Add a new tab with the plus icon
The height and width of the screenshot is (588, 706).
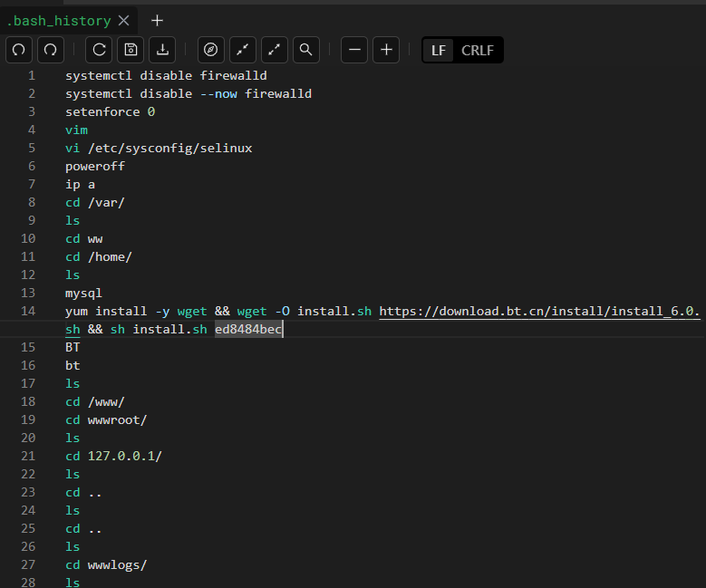click(x=157, y=21)
